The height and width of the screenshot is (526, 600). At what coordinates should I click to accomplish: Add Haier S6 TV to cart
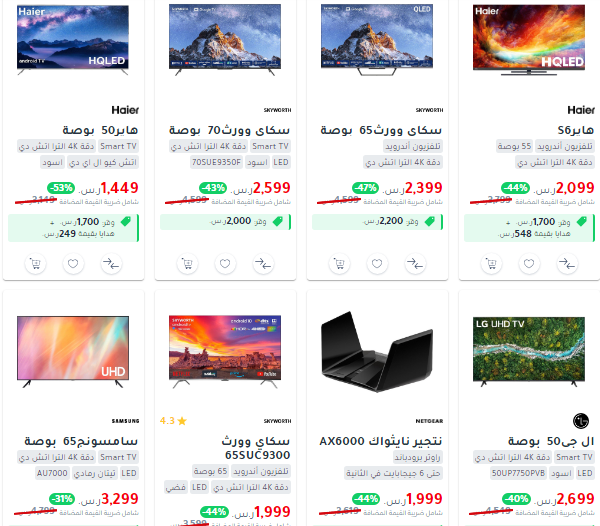point(491,264)
